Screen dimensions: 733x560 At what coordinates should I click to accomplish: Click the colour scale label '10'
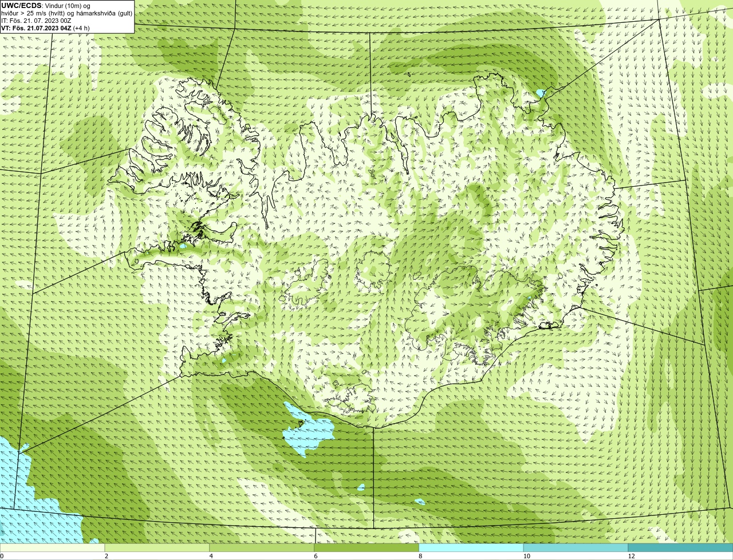(x=526, y=556)
